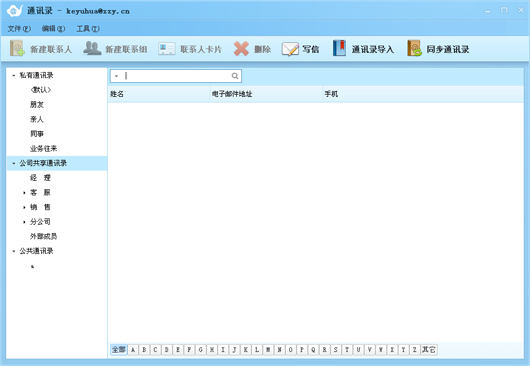Sort by 姓名 column header
The height and width of the screenshot is (366, 530).
[x=159, y=94]
